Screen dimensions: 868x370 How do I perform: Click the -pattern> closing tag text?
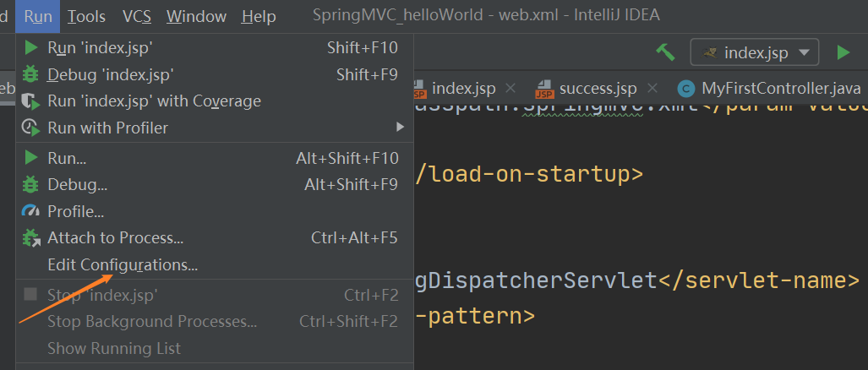pyautogui.click(x=474, y=316)
